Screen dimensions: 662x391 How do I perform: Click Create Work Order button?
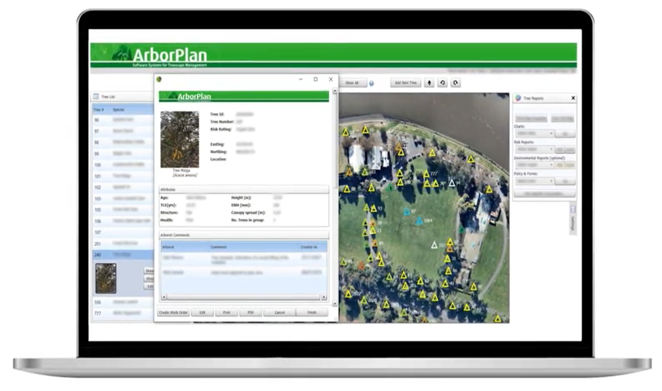173,312
